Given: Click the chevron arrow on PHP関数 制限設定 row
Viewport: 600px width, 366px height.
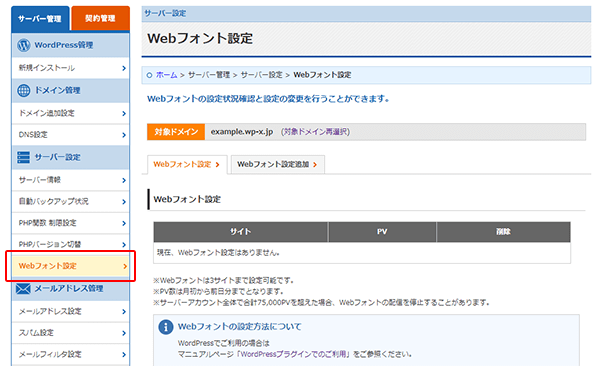Looking at the screenshot, I should point(124,223).
